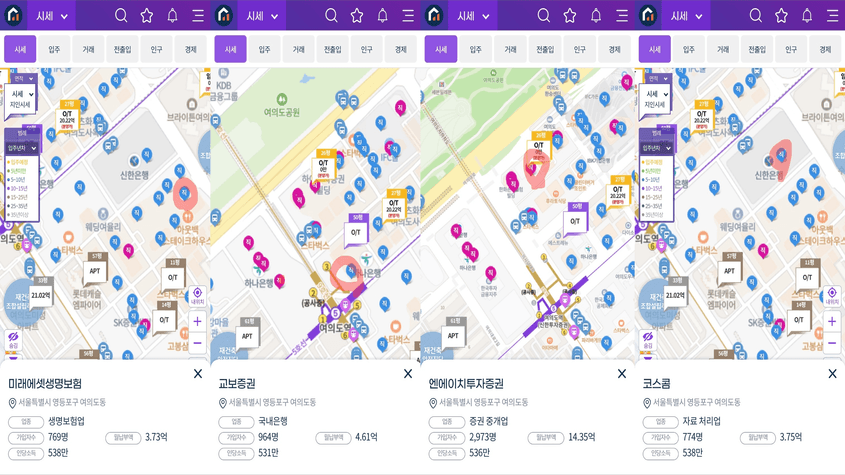Zoom in with plus on 미래에셋생명보험 map
The height and width of the screenshot is (475, 845).
pyautogui.click(x=197, y=321)
